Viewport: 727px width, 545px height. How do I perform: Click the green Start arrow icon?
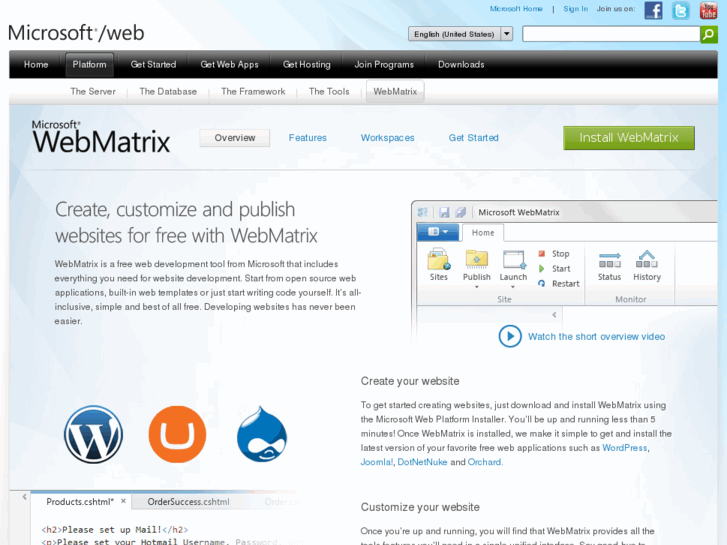tap(542, 269)
